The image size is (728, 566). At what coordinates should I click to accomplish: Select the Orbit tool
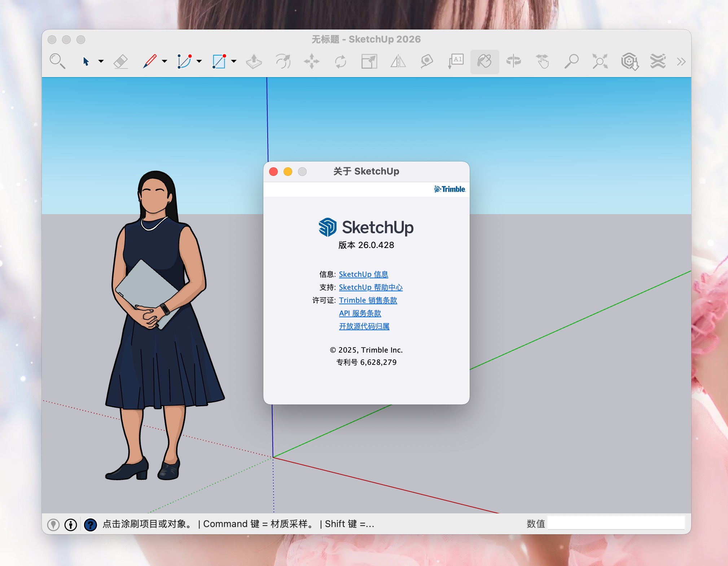(x=514, y=61)
